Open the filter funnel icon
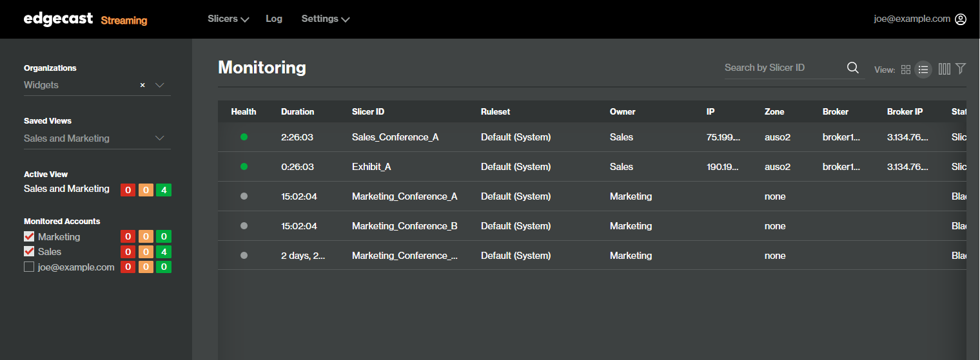The image size is (980, 360). pos(961,68)
